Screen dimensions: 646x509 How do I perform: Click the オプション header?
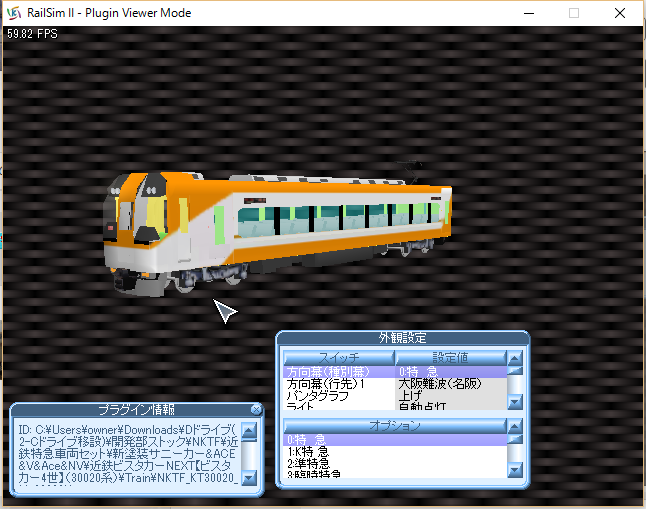(x=395, y=426)
